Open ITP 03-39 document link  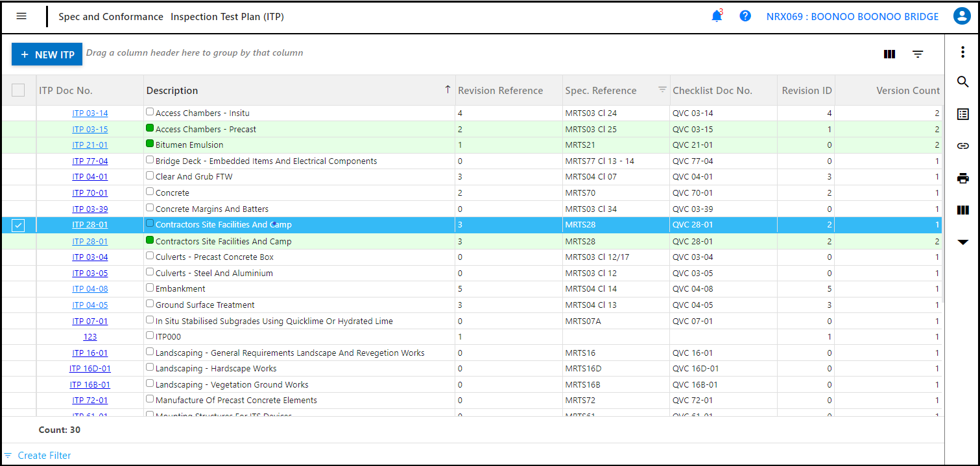90,209
